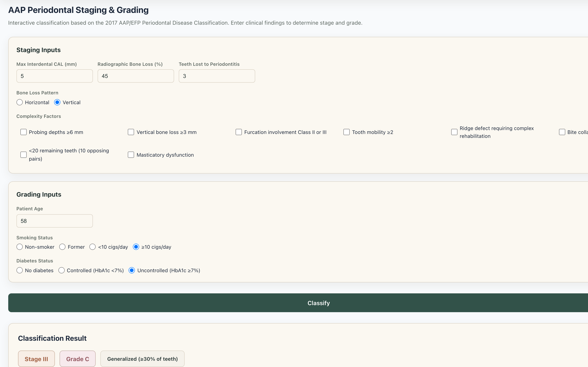Click the Smoking Status label
Image resolution: width=588 pixels, height=367 pixels.
tap(34, 238)
